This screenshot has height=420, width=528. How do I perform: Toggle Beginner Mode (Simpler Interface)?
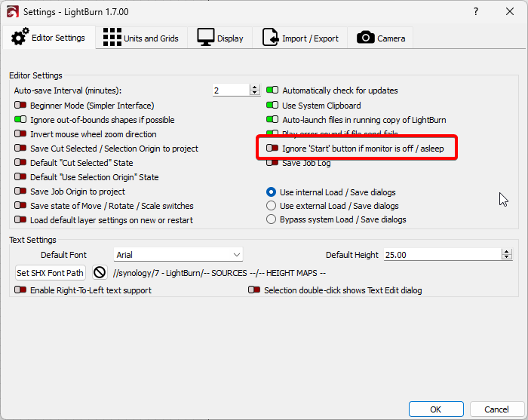pos(20,106)
